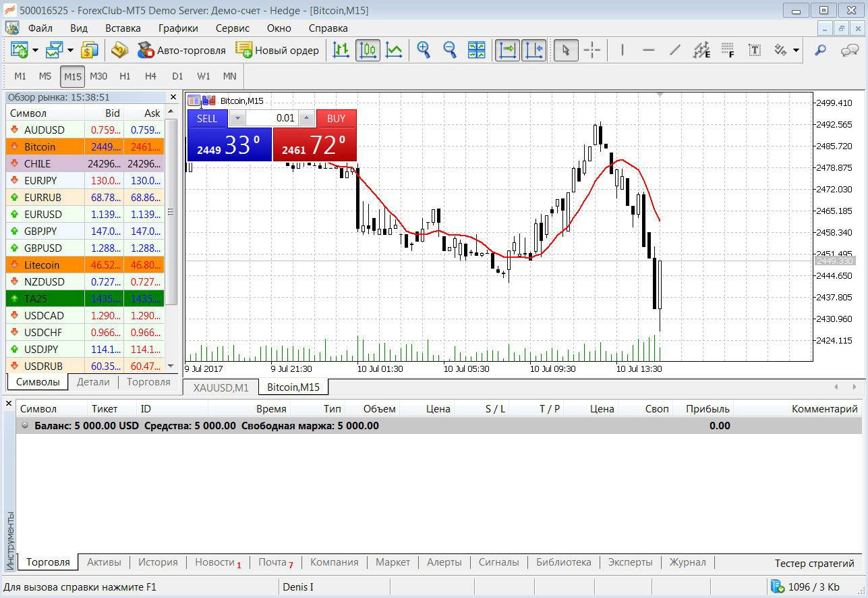The width and height of the screenshot is (868, 598).
Task: Toggle chart auto scroll button
Action: (507, 50)
